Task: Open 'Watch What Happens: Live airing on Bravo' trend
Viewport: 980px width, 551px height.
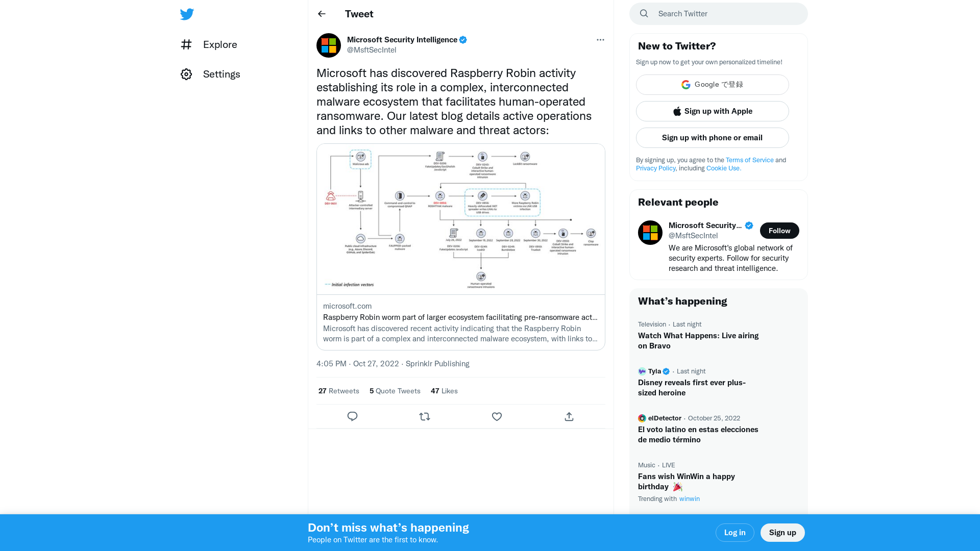Action: (x=698, y=340)
